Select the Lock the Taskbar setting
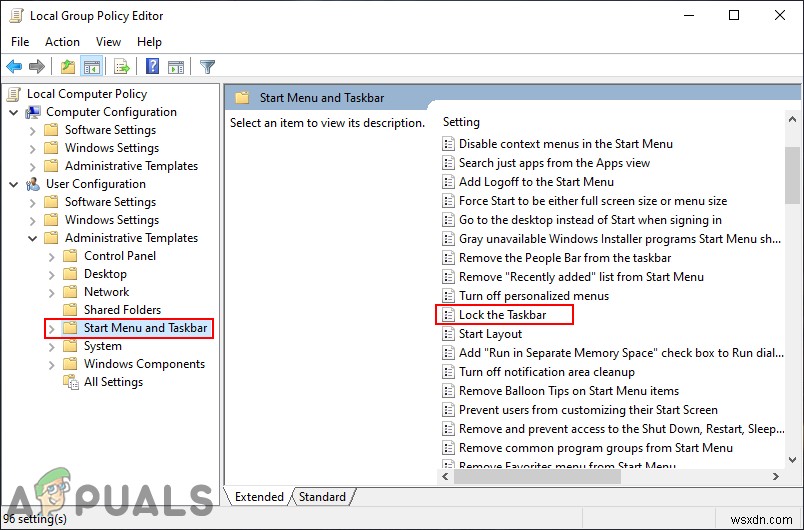804x530 pixels. (x=502, y=315)
